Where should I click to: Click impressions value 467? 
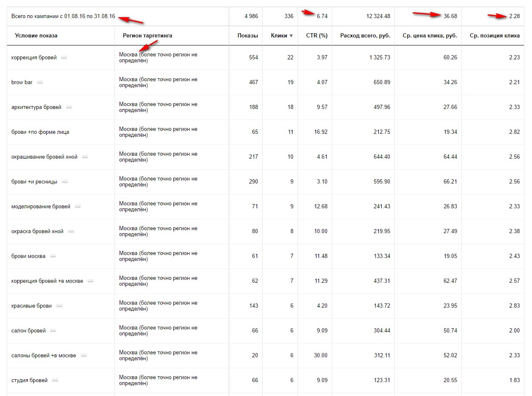pyautogui.click(x=253, y=82)
